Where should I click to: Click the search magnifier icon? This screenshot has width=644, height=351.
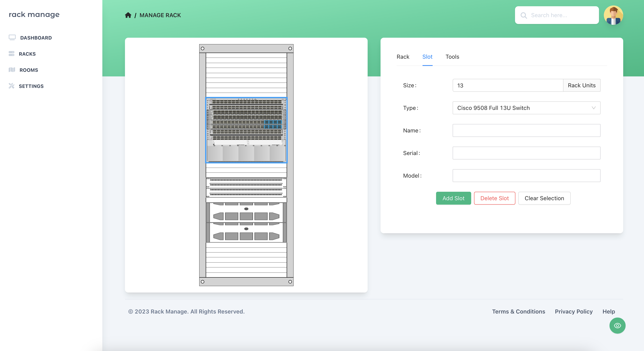click(524, 16)
